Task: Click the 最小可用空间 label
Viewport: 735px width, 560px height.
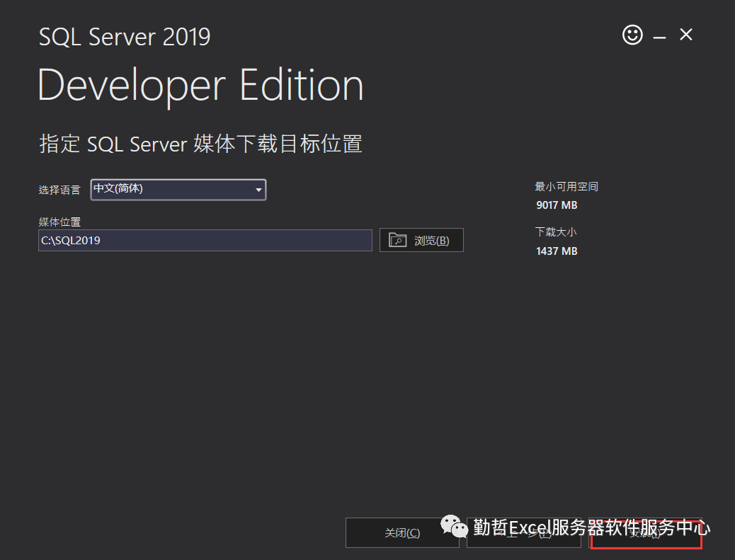Action: tap(566, 186)
